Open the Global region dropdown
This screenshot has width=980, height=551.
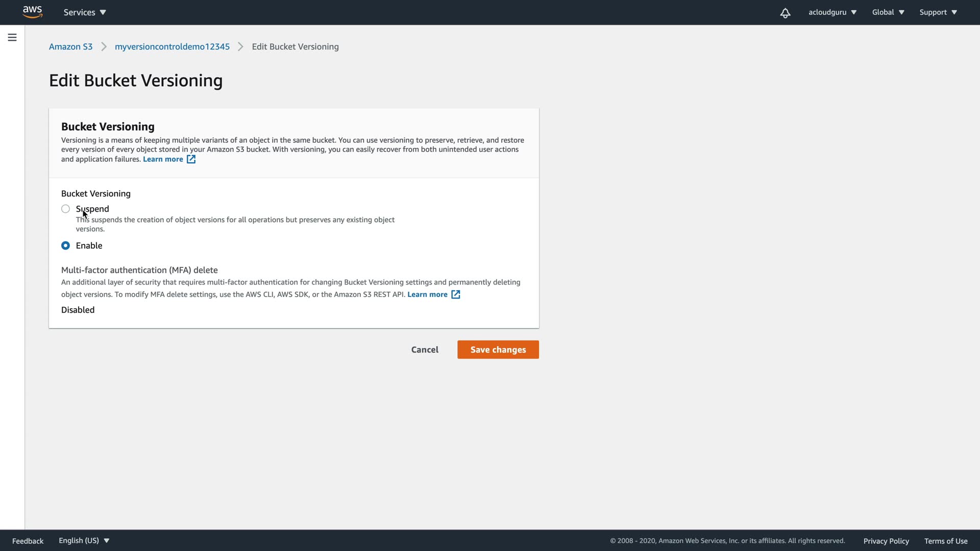tap(888, 12)
